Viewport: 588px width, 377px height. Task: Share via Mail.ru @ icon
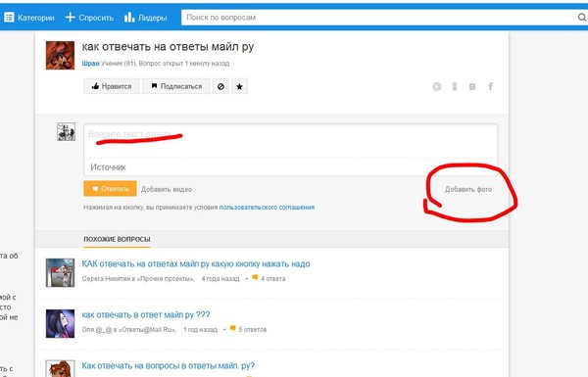[x=437, y=86]
